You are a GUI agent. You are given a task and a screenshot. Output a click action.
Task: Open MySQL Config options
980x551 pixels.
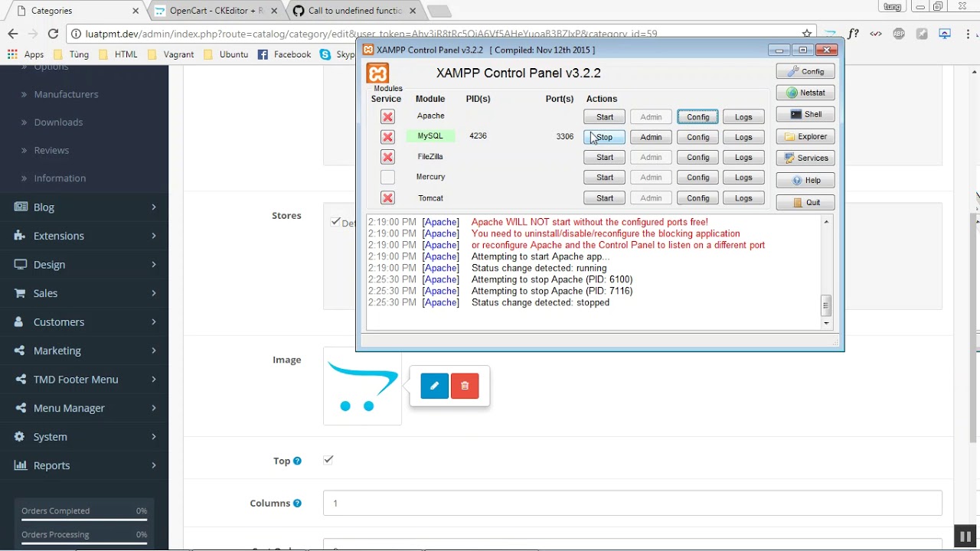coord(697,137)
